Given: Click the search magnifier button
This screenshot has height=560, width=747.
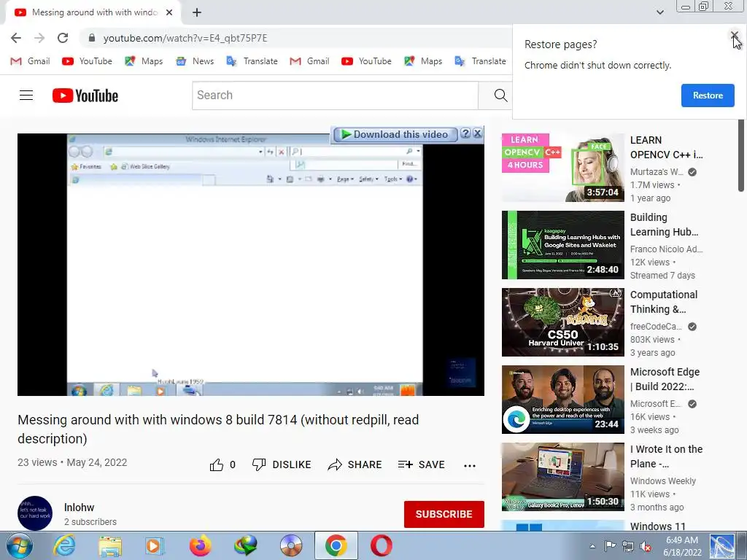Looking at the screenshot, I should click(x=500, y=96).
